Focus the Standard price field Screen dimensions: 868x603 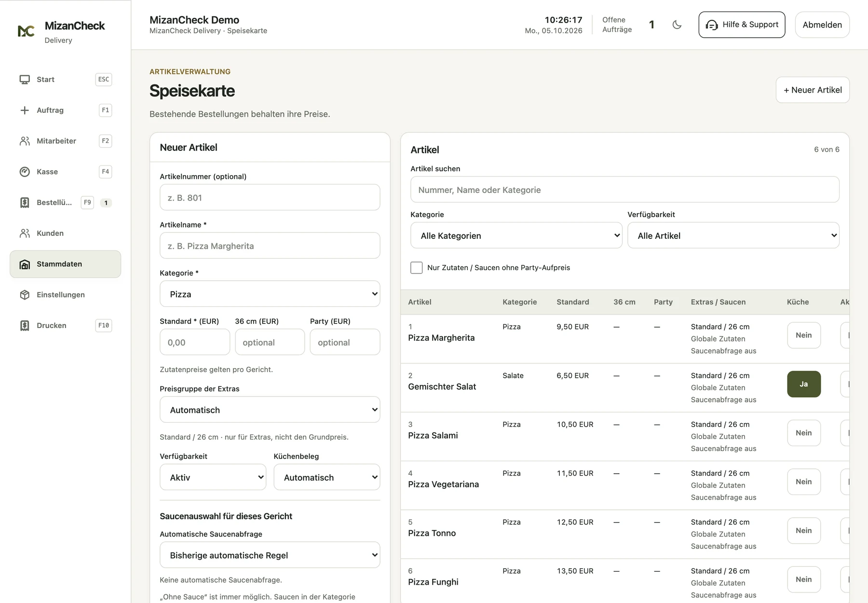[x=195, y=342]
